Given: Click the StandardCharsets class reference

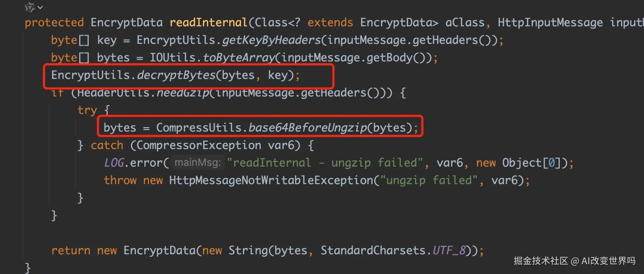Looking at the screenshot, I should point(373,251).
